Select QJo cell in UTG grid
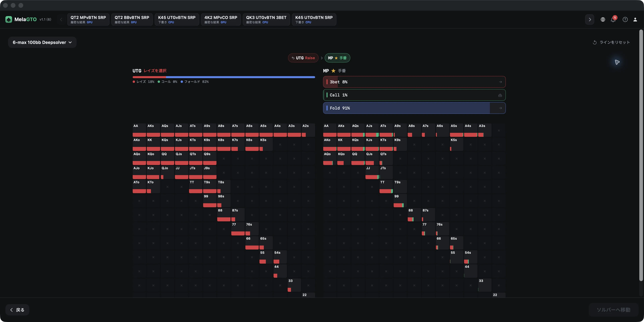 point(167,173)
